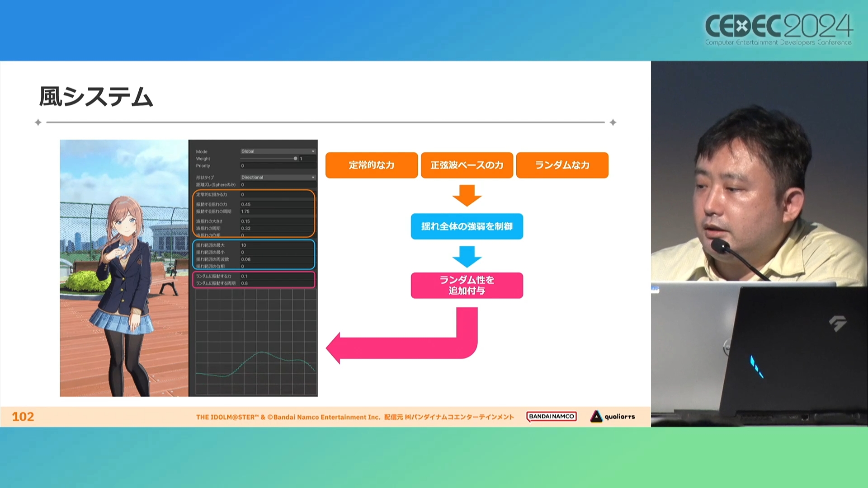868x488 pixels.
Task: Open the 形状タイプ dropdown set to Directional
Action: point(278,178)
